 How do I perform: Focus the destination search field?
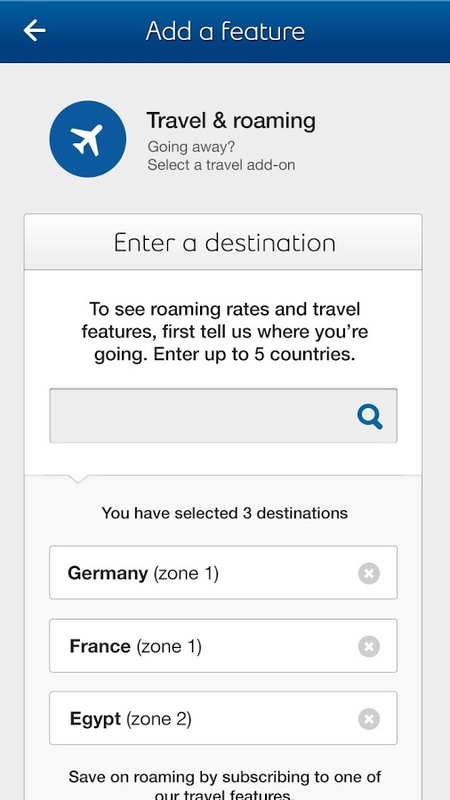223,415
